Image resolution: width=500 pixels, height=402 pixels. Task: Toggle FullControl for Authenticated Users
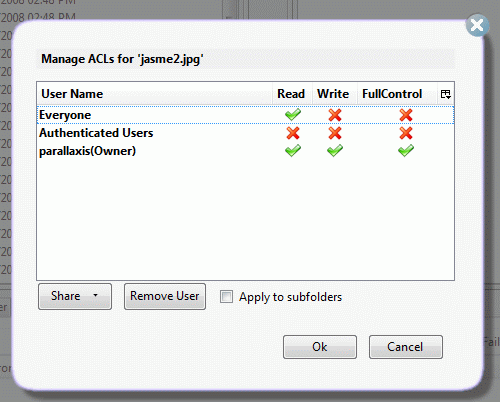pos(406,133)
